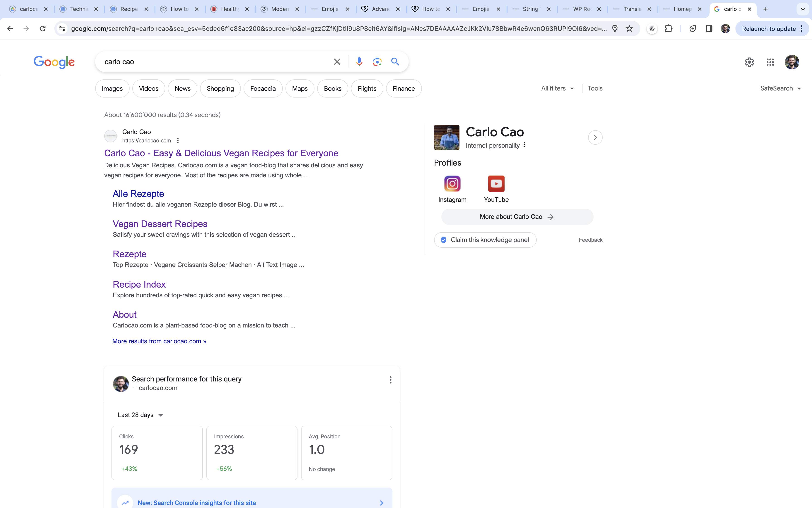The height and width of the screenshot is (508, 812).
Task: Open three-dot menu next to carlocao.com URL
Action: (x=178, y=141)
